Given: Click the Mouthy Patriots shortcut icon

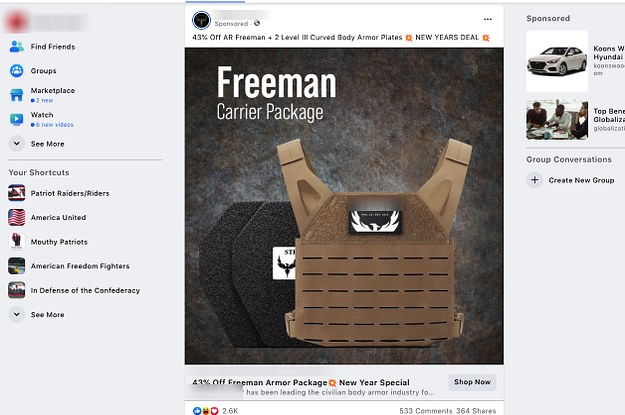Looking at the screenshot, I should pyautogui.click(x=17, y=241).
